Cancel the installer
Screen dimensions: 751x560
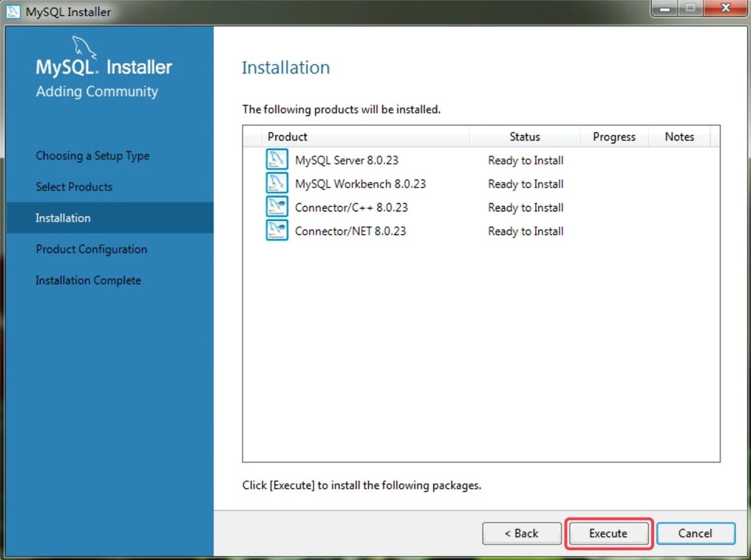[x=695, y=533]
